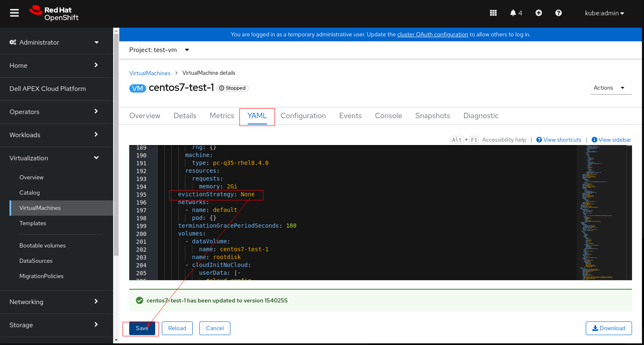Click the Red Hat OpenShift logo

(54, 13)
